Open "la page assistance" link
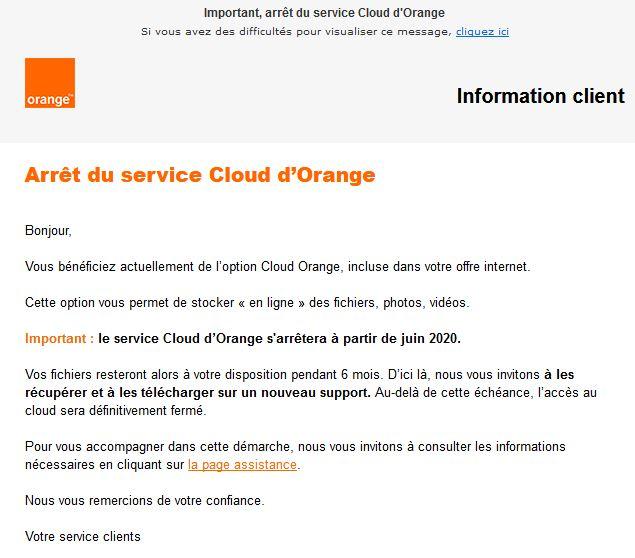 tap(242, 464)
